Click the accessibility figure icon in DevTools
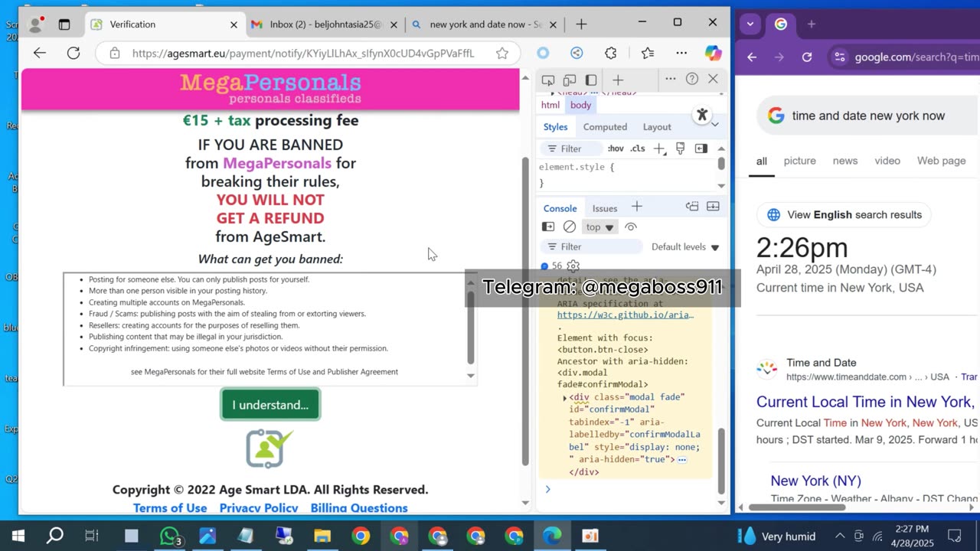The height and width of the screenshot is (551, 980). 702,115
